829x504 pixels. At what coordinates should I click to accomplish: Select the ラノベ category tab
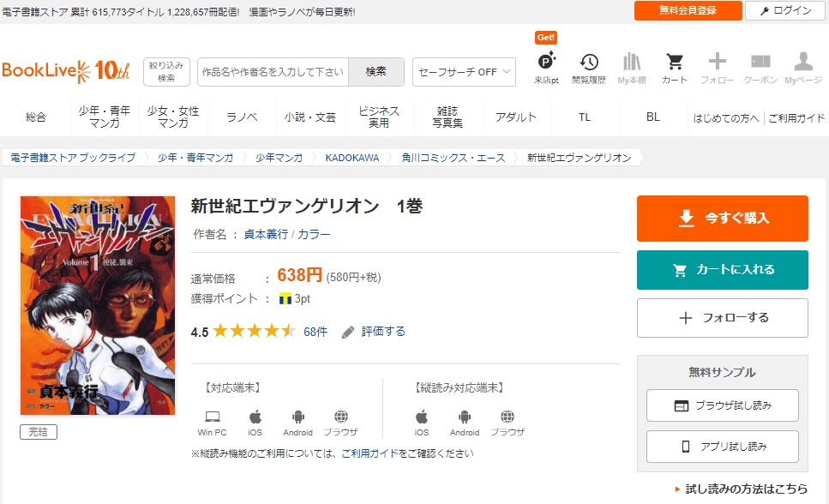(242, 117)
